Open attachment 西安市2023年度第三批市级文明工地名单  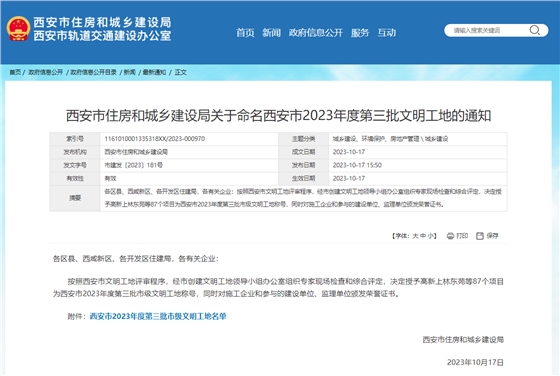click(158, 316)
